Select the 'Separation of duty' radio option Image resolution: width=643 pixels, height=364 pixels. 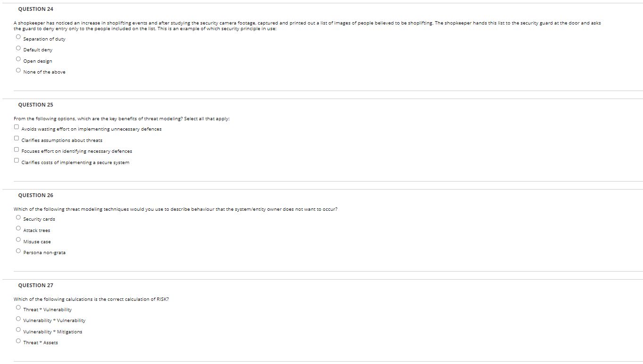pos(18,37)
